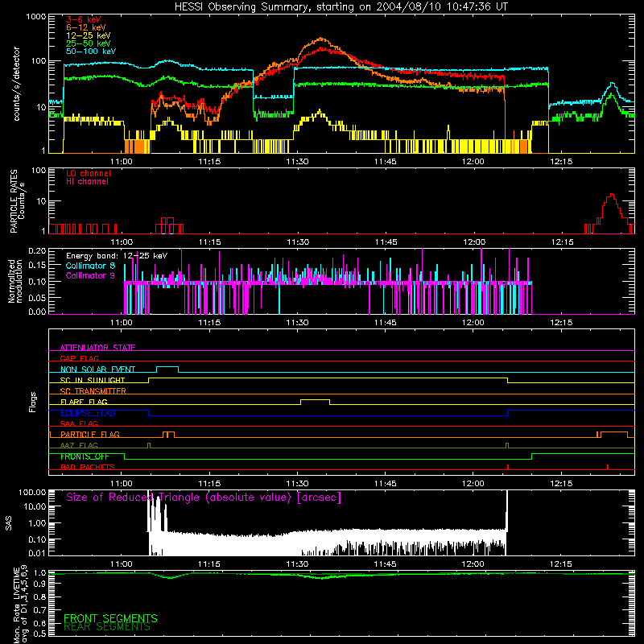Viewport: 644px width, 644px height.
Task: Click the 'AAZ FLAG' label
Action: point(79,445)
